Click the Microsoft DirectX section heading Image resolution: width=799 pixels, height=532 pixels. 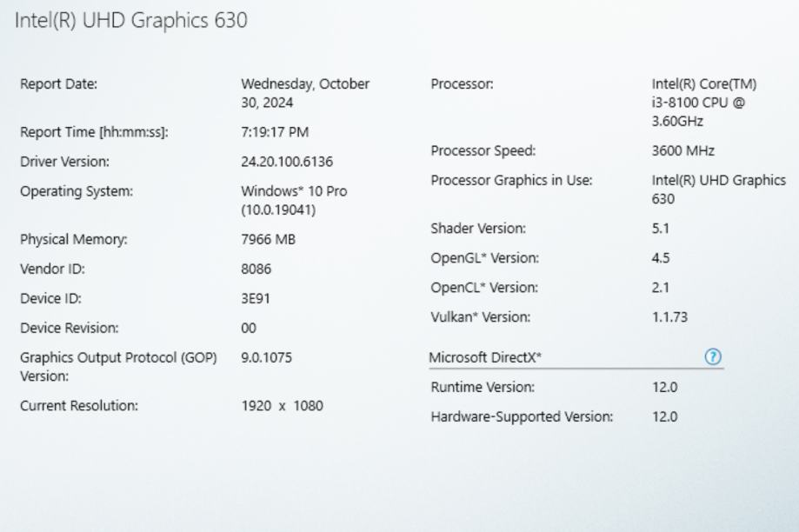point(485,357)
